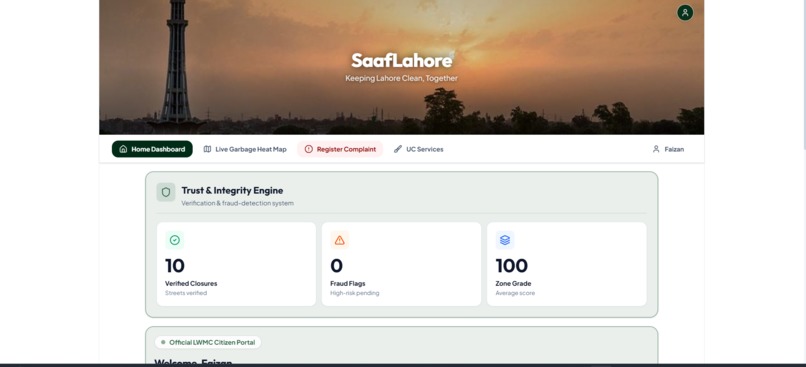
Task: Click the Official LWMC Citizen Portal badge
Action: pyautogui.click(x=208, y=342)
